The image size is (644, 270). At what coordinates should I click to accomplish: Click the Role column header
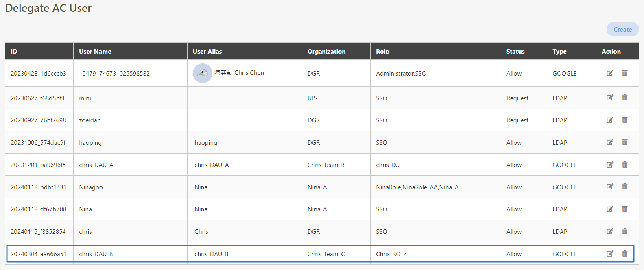coord(382,52)
